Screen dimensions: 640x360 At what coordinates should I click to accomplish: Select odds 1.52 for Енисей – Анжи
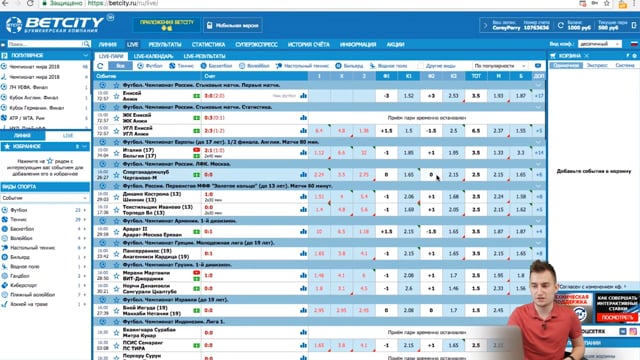point(409,96)
